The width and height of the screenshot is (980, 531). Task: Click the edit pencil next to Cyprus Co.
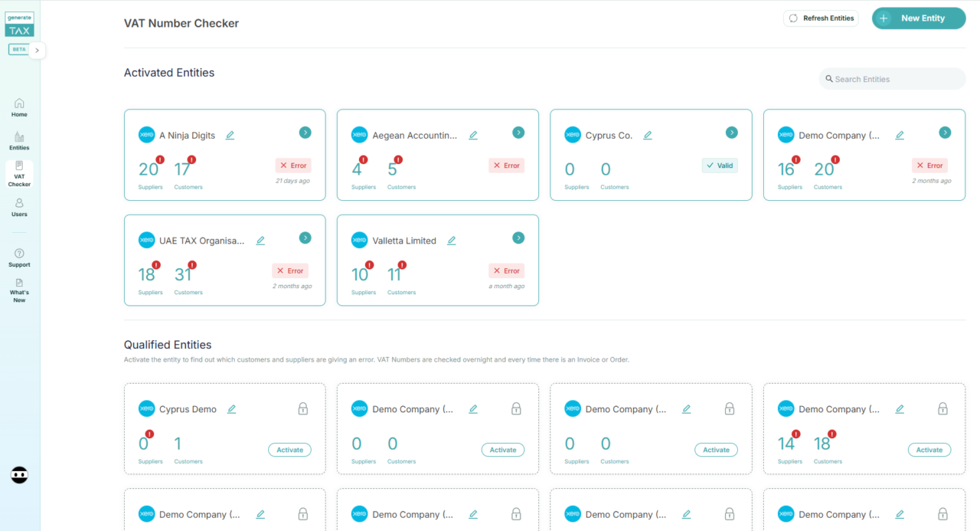(x=648, y=135)
